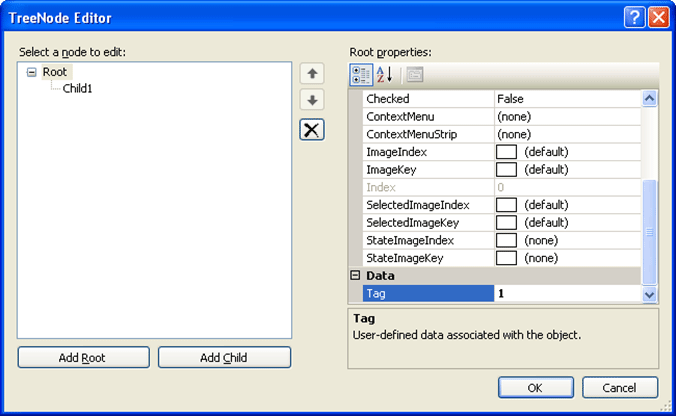Select the SelectedImageKey property
Image resolution: width=676 pixels, height=416 pixels.
tap(428, 222)
